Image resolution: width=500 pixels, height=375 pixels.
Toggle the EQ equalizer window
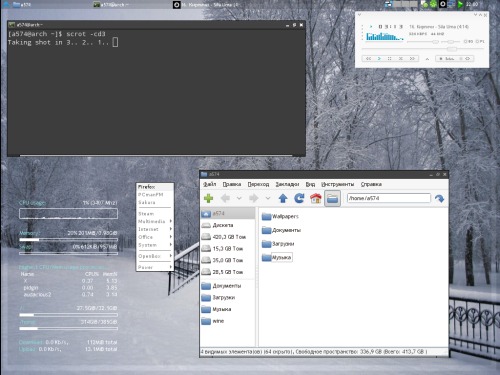[469, 41]
